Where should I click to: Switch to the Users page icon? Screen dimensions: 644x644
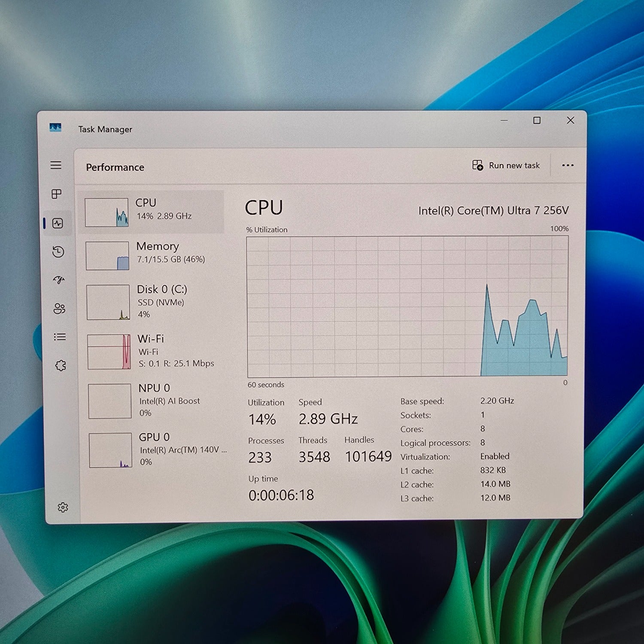[x=59, y=308]
